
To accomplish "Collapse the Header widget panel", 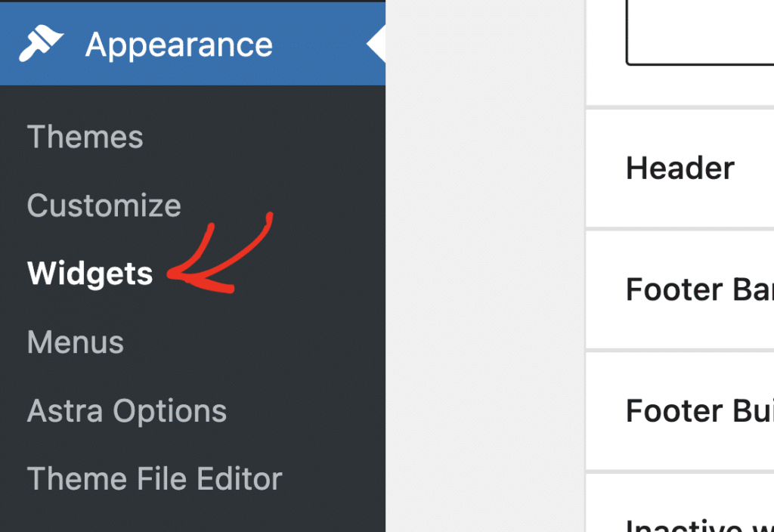I will click(x=679, y=168).
